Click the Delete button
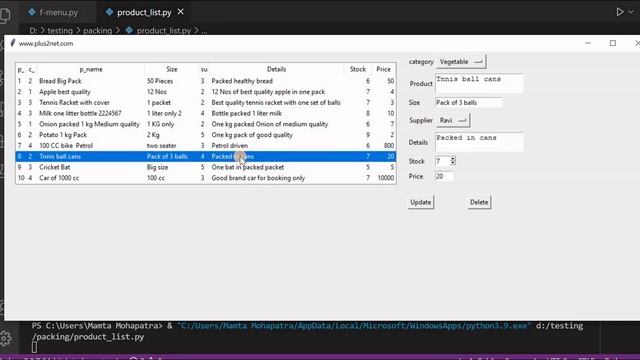640x360 pixels. point(479,202)
